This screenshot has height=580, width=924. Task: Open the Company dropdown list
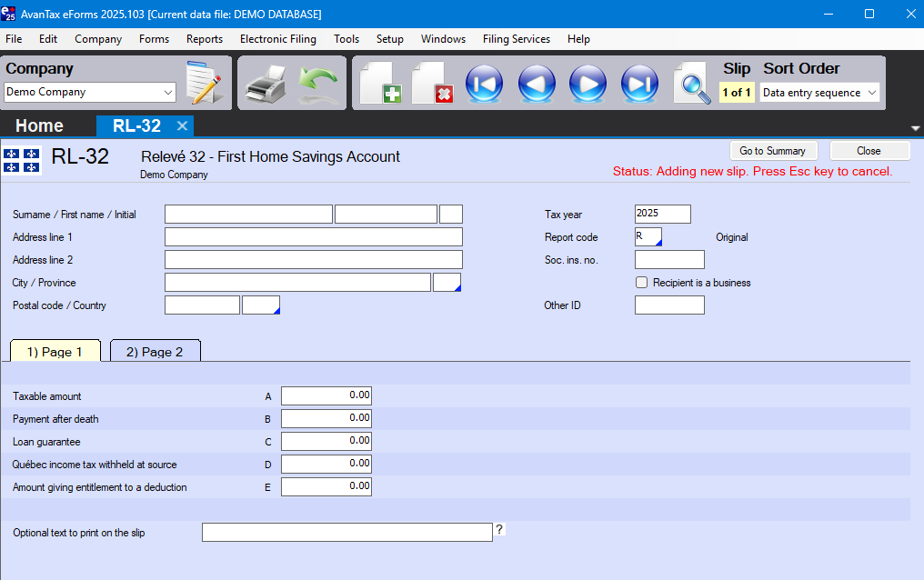click(x=167, y=92)
